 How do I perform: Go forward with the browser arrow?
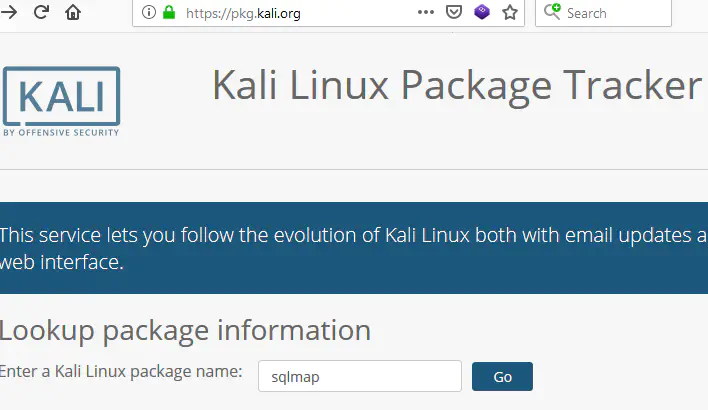coord(8,12)
